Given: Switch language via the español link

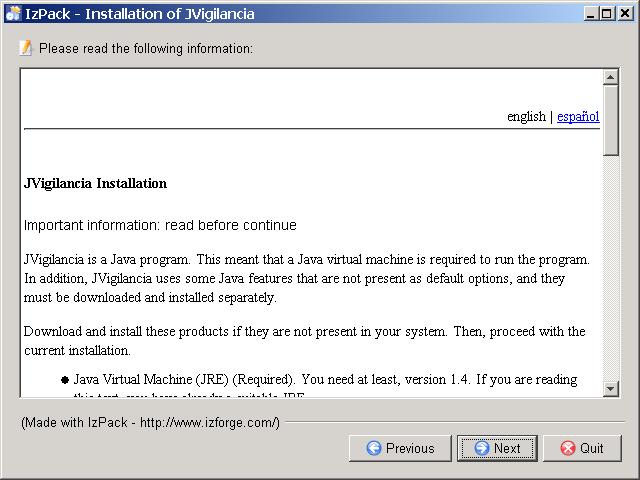Looking at the screenshot, I should click(x=578, y=116).
